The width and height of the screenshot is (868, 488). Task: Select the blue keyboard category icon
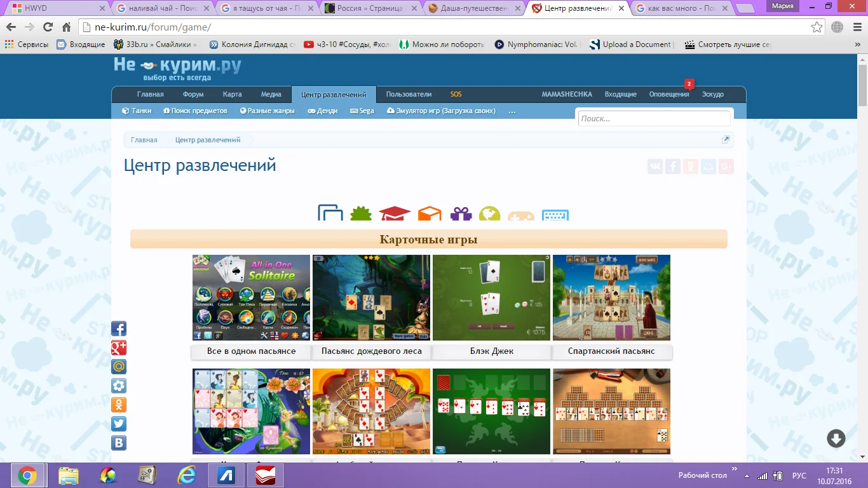[x=555, y=214]
